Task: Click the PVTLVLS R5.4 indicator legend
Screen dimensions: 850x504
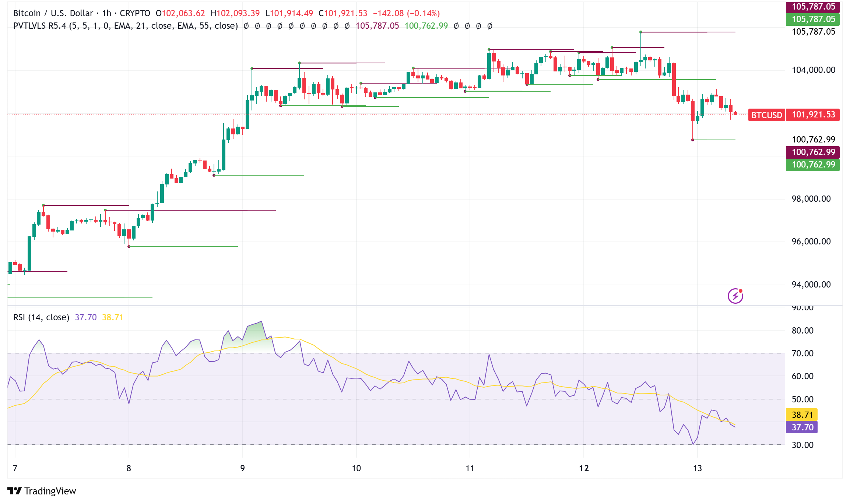Action: coord(126,26)
